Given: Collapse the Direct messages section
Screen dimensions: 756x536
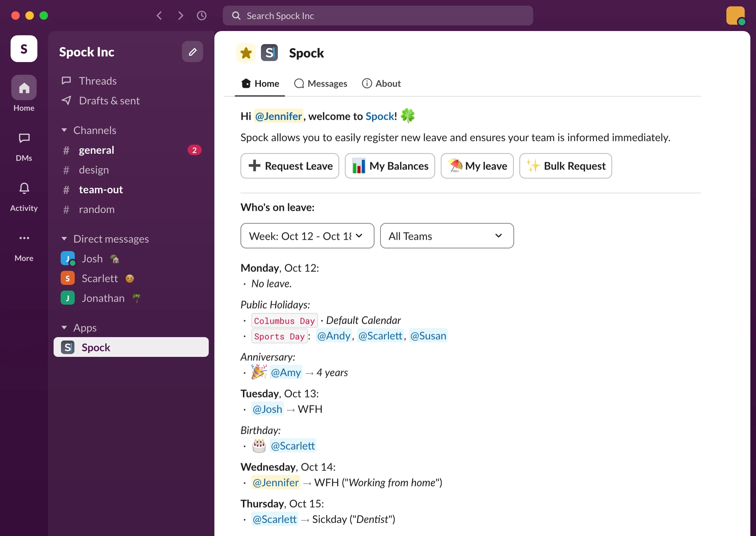Looking at the screenshot, I should (64, 239).
